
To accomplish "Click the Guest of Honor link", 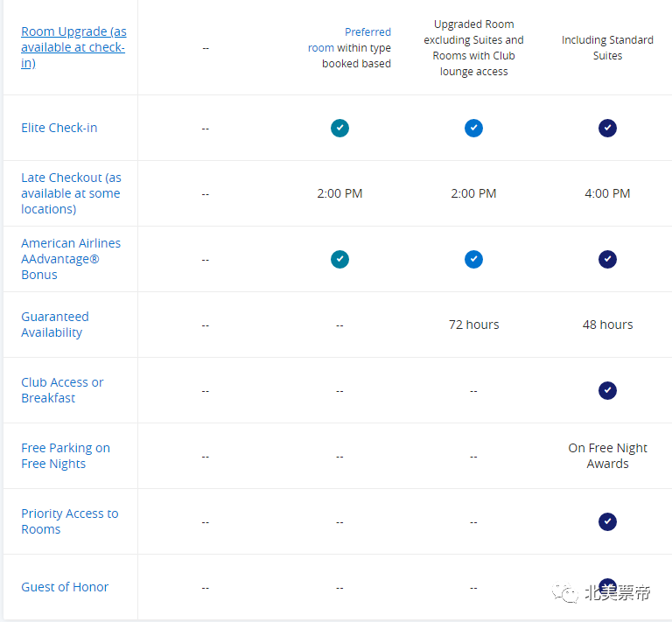I will click(x=65, y=587).
